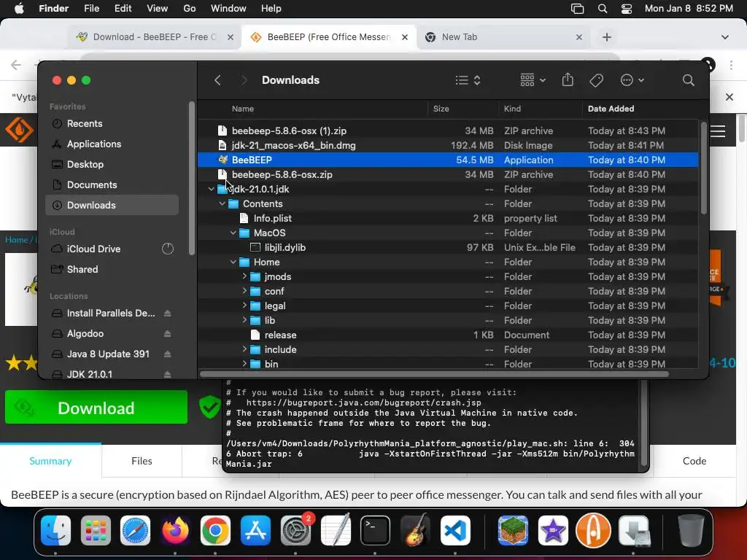This screenshot has height=560, width=747.
Task: Open Visual Studio Code from the Dock
Action: (x=454, y=531)
